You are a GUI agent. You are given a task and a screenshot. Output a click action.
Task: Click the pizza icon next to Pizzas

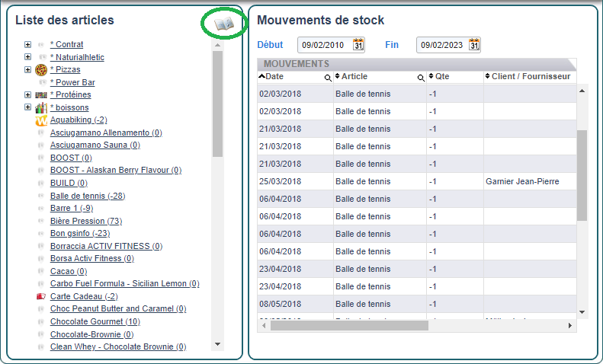[x=41, y=70]
